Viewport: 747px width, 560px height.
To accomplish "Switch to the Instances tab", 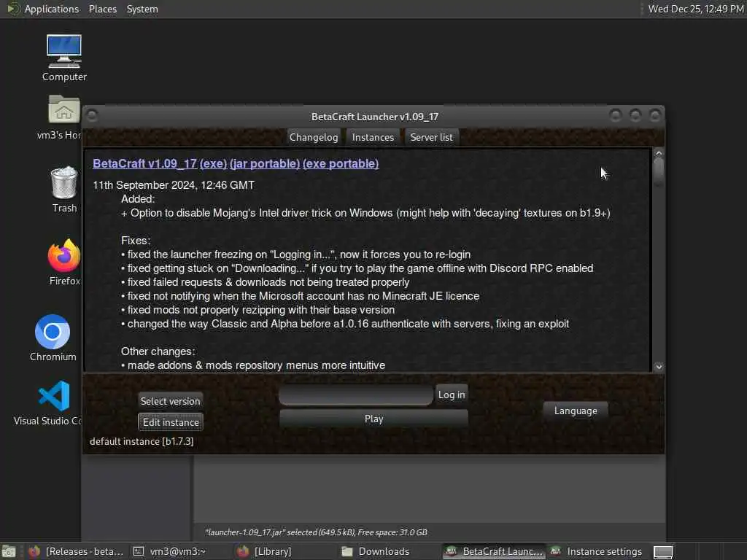I will click(x=373, y=137).
